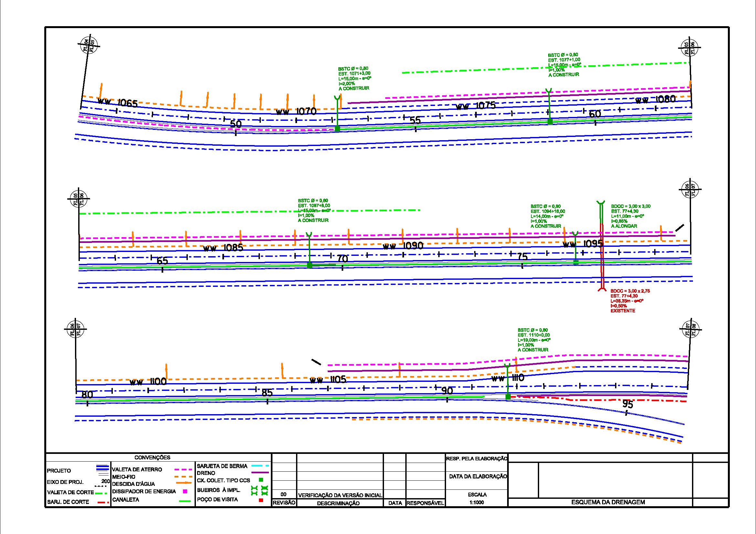
Task: Click the 'A ALONGAR' label
Action: pyautogui.click(x=624, y=226)
